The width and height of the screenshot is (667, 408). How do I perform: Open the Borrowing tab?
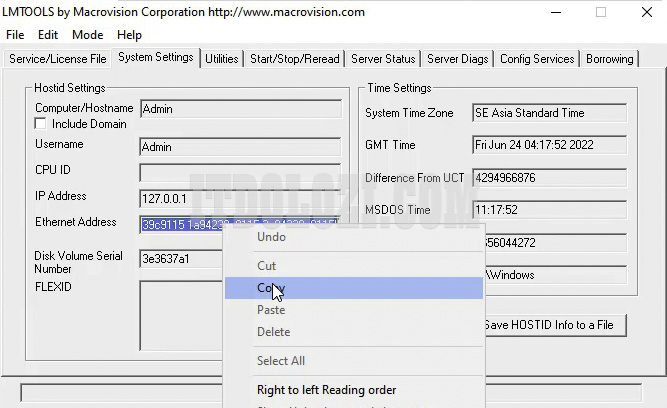(x=610, y=59)
